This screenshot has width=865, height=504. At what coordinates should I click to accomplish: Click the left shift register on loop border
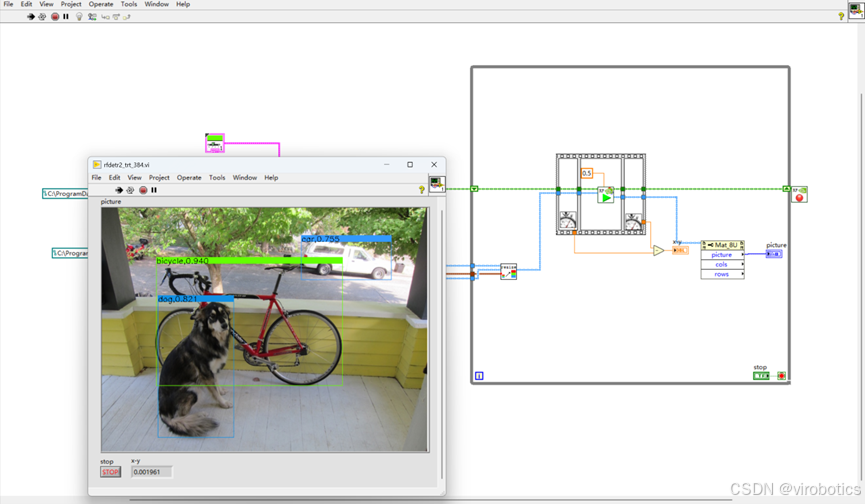click(x=474, y=189)
